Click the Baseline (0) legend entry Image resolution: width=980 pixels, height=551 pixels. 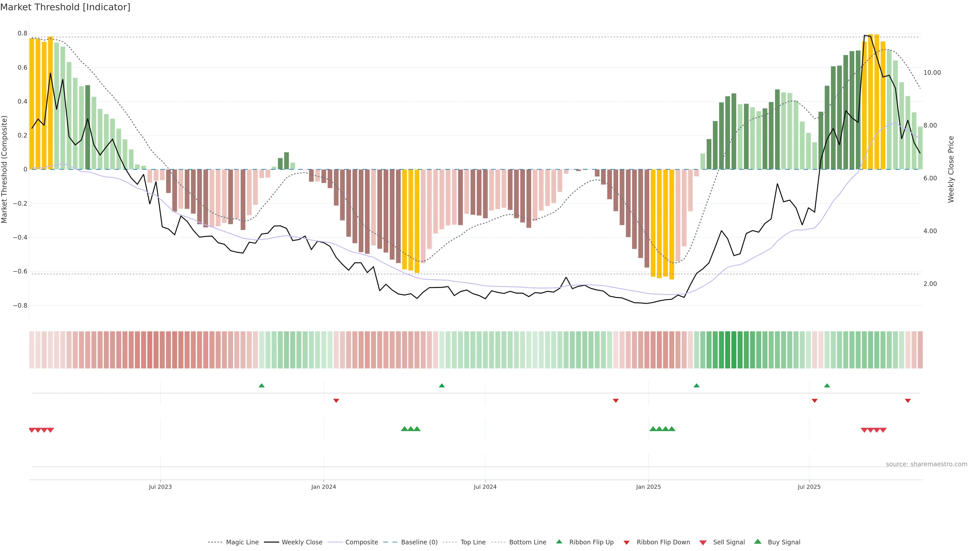419,542
